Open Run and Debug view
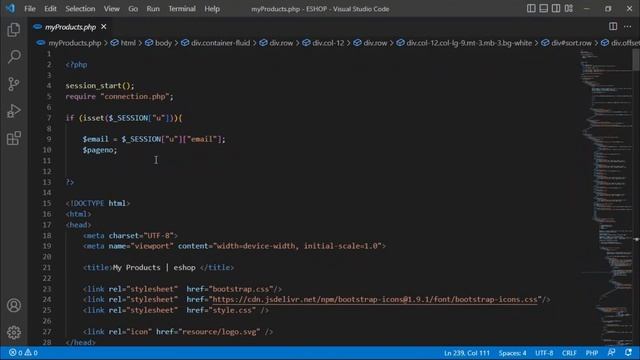Viewport: 640px width, 360px height. [x=13, y=111]
